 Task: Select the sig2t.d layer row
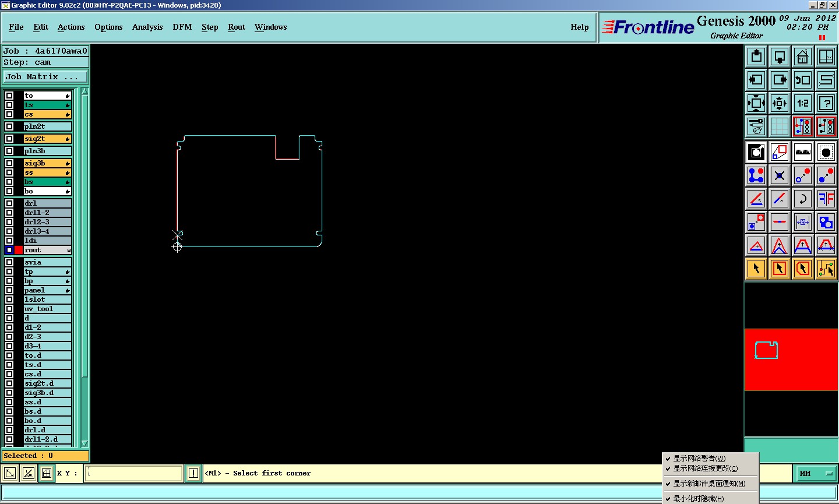(47, 383)
